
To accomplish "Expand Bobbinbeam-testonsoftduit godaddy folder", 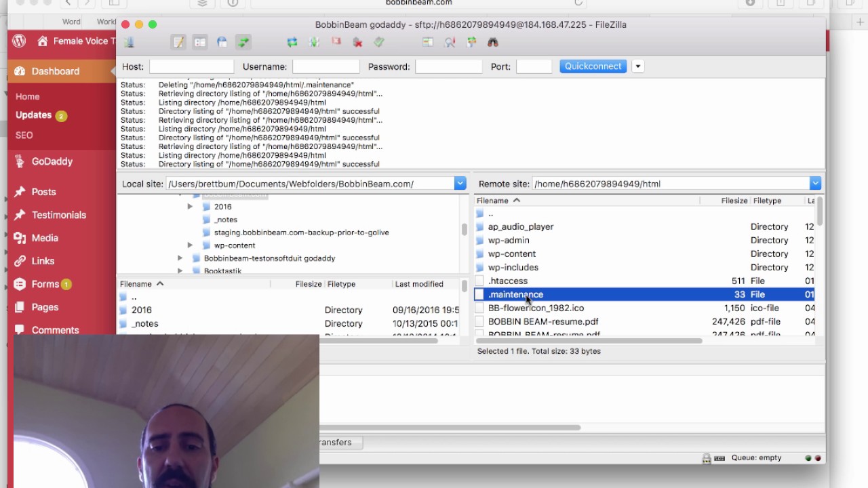I will click(180, 258).
